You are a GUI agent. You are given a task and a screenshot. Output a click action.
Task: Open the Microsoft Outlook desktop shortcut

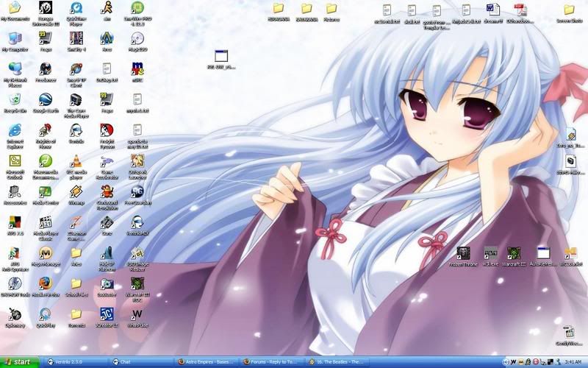pos(14,162)
